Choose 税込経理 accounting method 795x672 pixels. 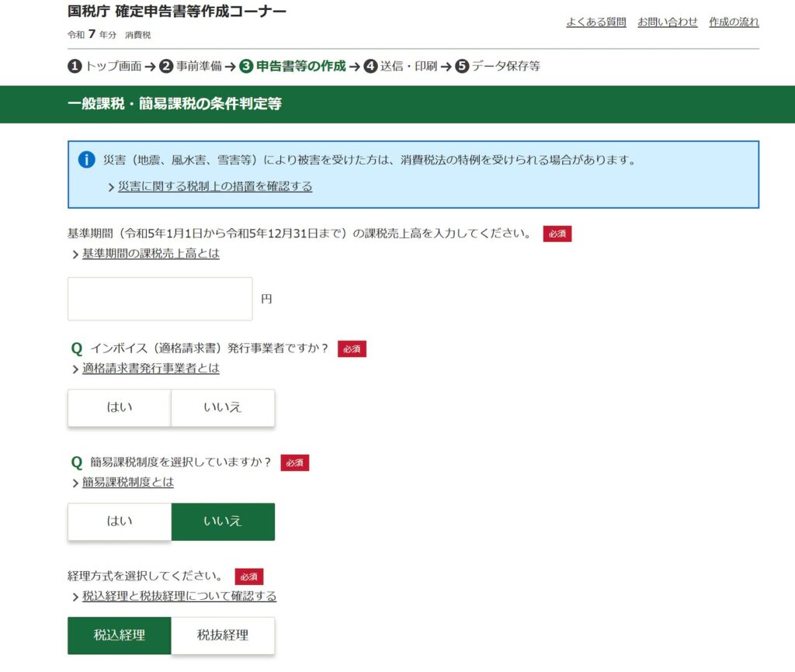(x=120, y=636)
